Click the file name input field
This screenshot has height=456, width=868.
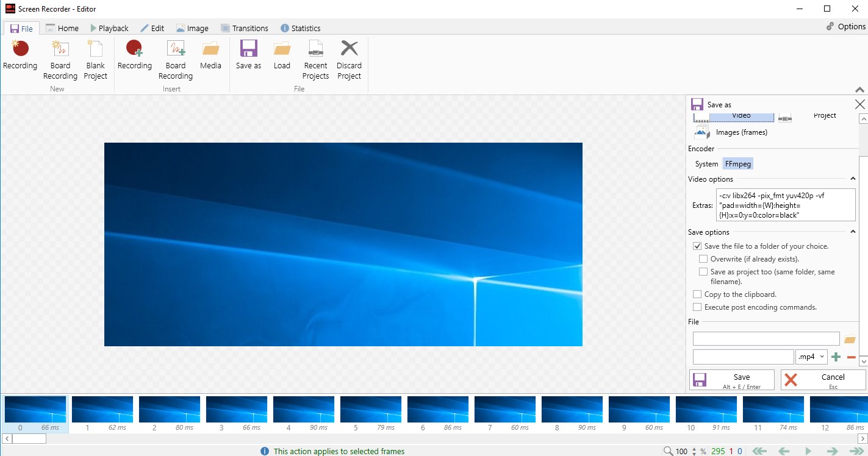tap(744, 357)
